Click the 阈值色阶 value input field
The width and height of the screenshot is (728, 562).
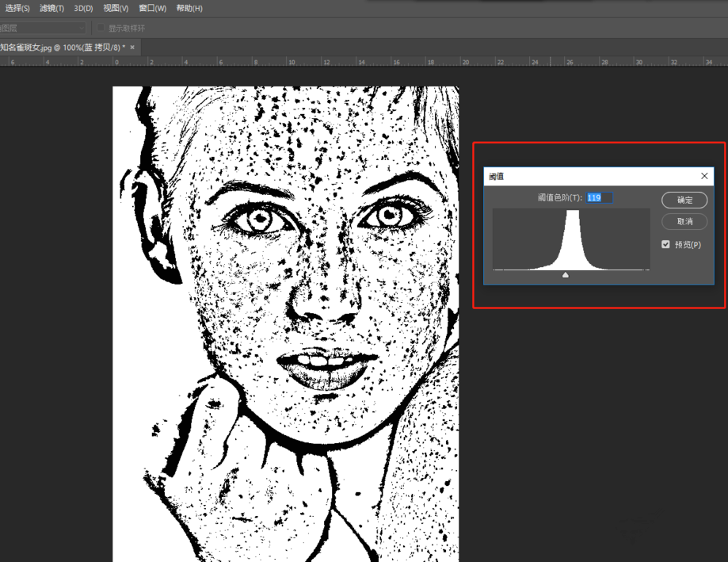[599, 197]
